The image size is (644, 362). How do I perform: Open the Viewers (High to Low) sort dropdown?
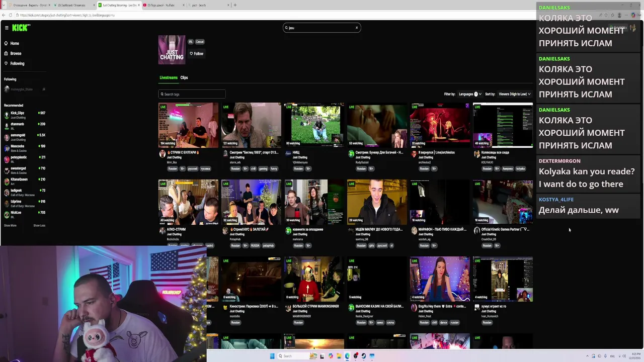(x=514, y=94)
